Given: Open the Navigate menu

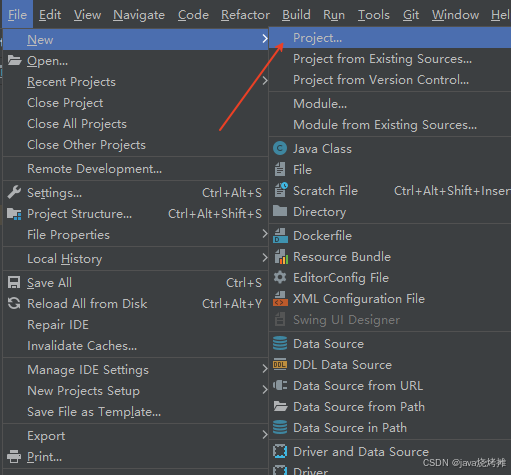Looking at the screenshot, I should click(139, 15).
